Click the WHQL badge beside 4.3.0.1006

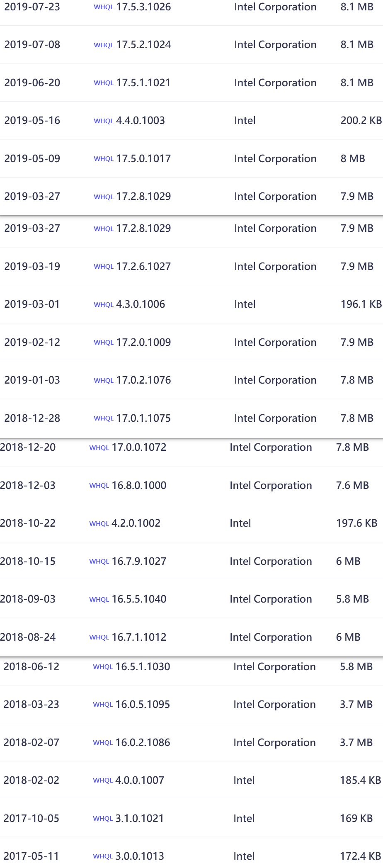coord(104,305)
